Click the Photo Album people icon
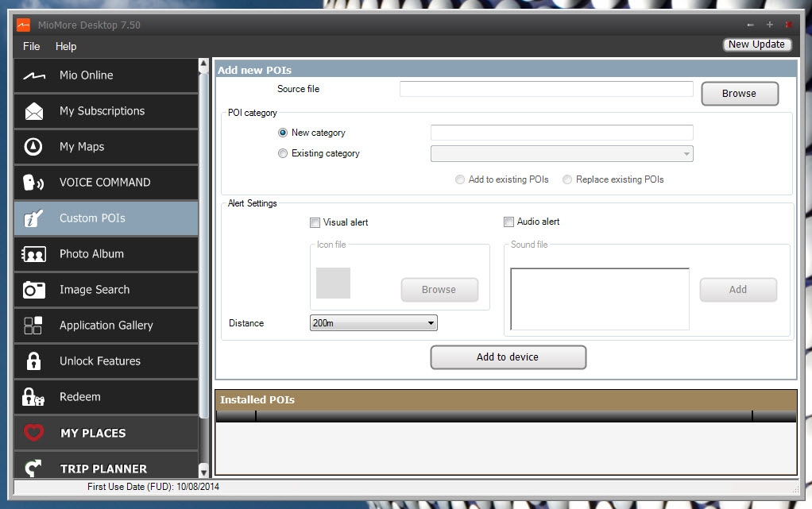This screenshot has width=812, height=509. [33, 254]
